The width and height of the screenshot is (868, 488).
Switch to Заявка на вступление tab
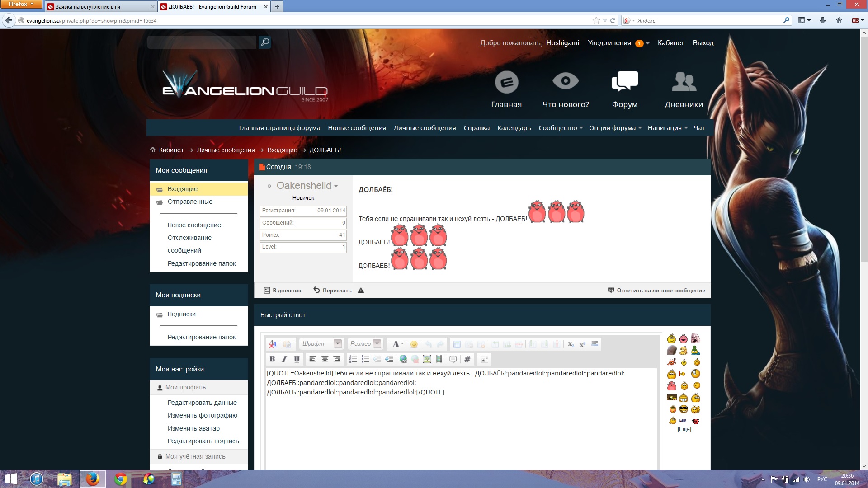tap(100, 7)
